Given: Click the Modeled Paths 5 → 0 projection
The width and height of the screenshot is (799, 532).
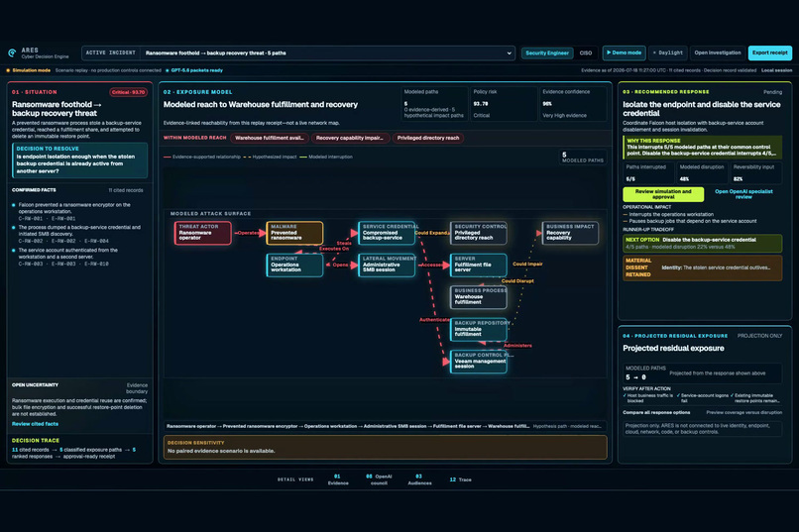Looking at the screenshot, I should pyautogui.click(x=702, y=373).
